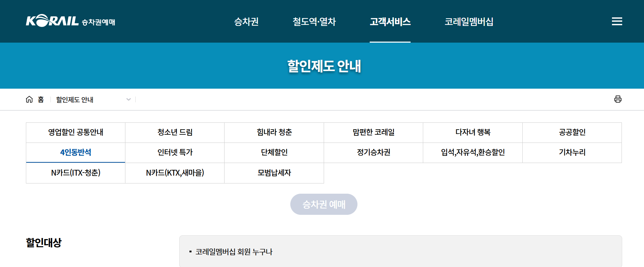Select the 청소년 드림 tab
The width and height of the screenshot is (644, 267).
coord(175,132)
